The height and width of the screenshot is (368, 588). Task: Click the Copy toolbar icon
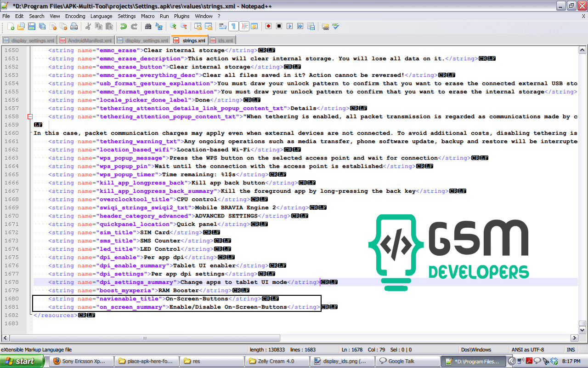click(98, 26)
